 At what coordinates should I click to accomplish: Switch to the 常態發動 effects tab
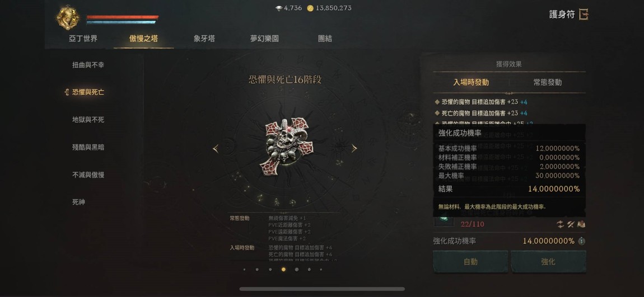[x=548, y=82]
